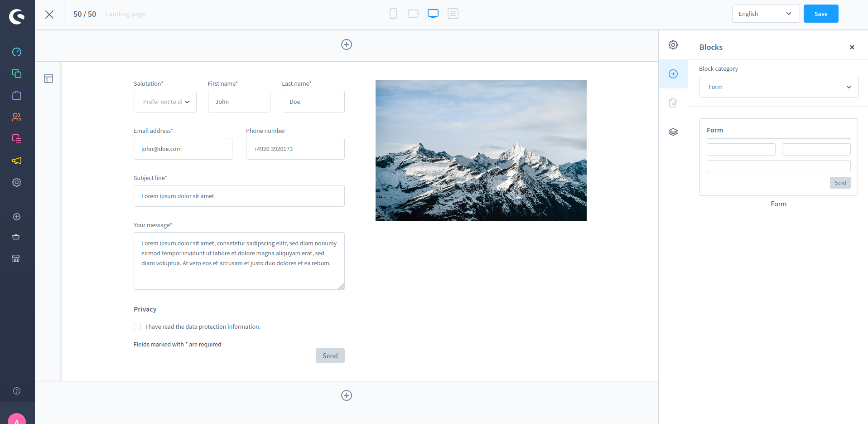Close the layout editor with X icon
The image size is (868, 424).
[49, 15]
